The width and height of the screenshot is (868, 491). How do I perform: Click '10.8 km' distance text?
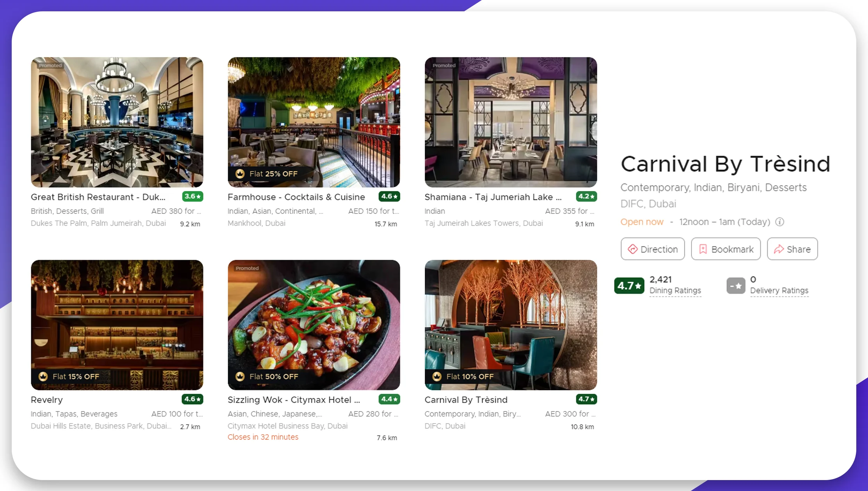point(582,427)
